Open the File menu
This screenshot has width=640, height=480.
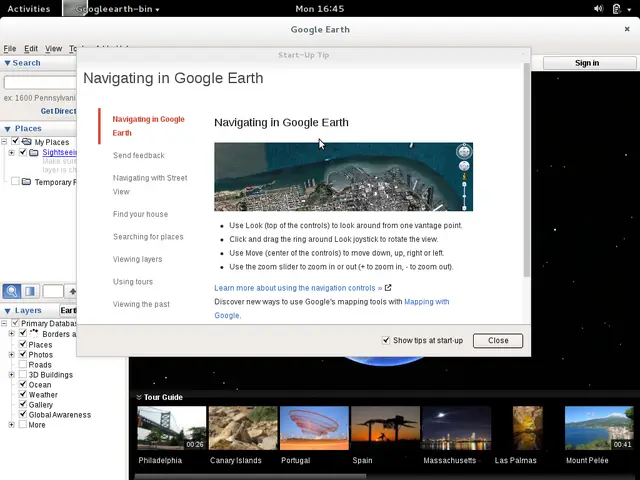pyautogui.click(x=10, y=49)
